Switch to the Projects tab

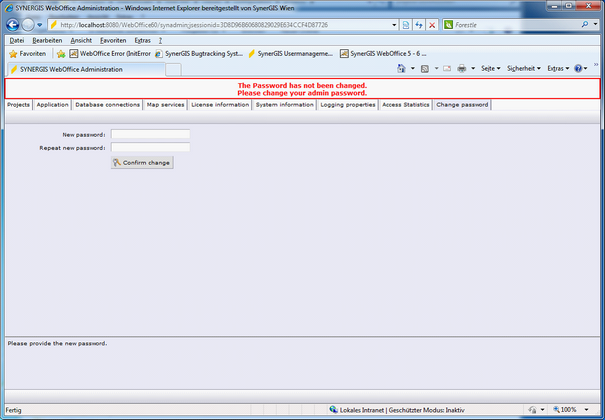coord(19,105)
